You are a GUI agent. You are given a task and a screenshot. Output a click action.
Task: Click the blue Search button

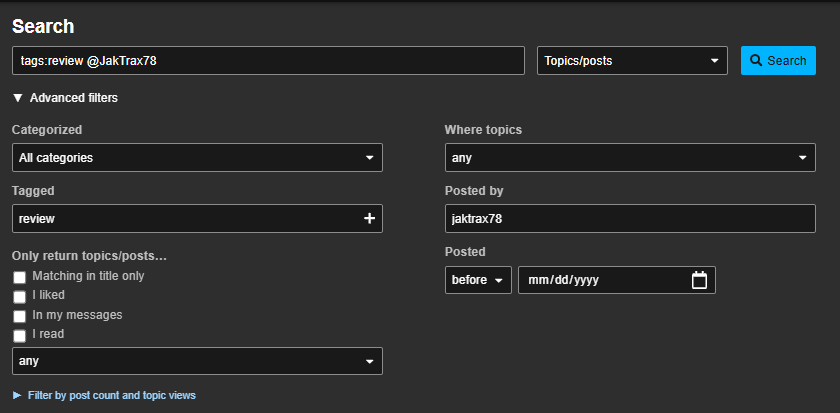tap(777, 61)
